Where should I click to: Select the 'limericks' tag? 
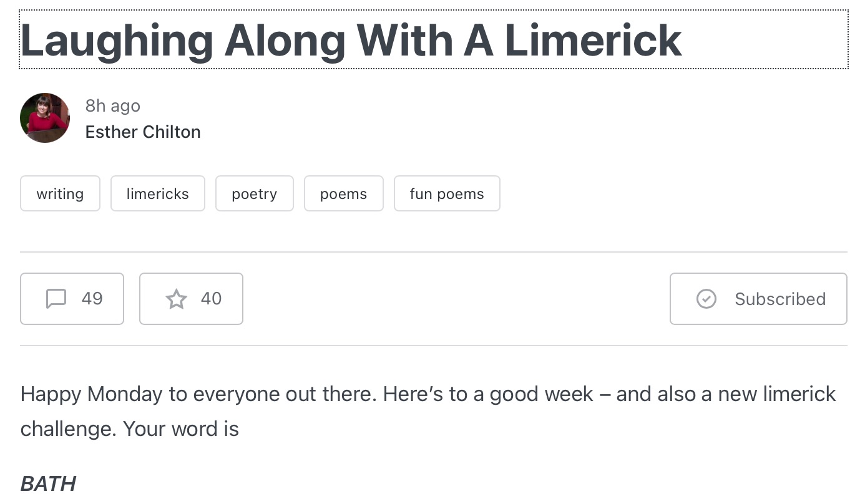tap(157, 194)
